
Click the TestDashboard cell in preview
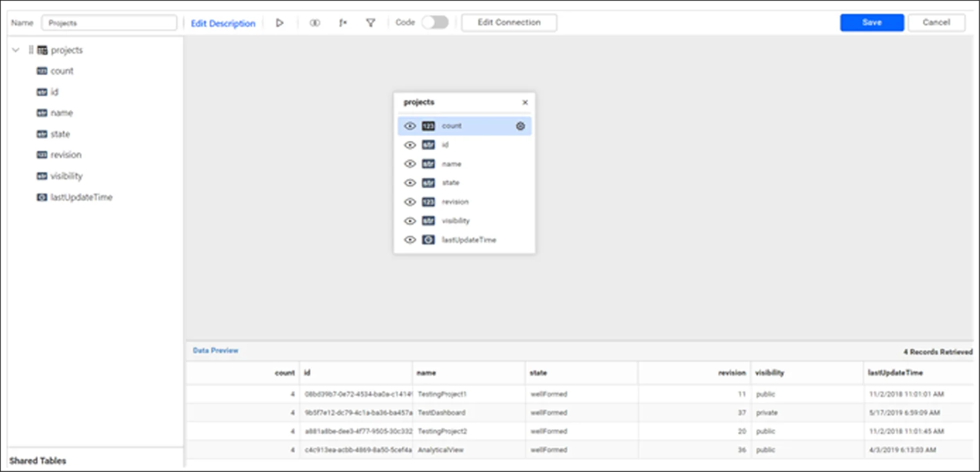[x=441, y=413]
